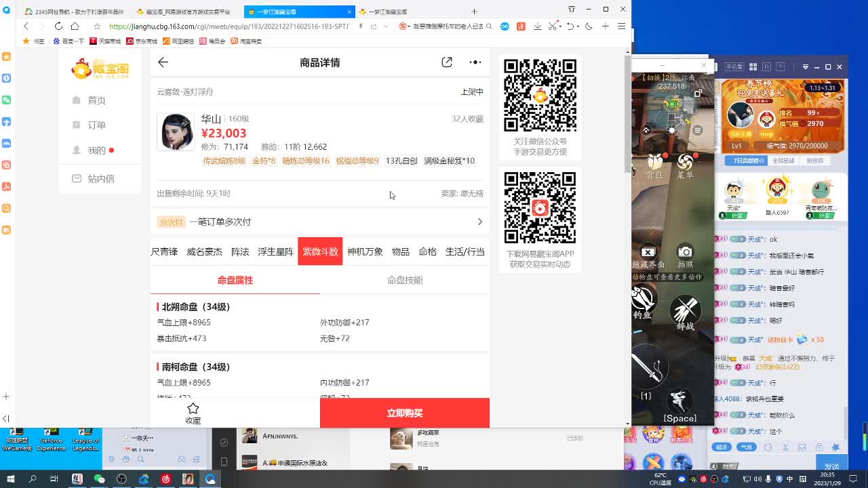Open a new browser tab with plus

tap(474, 12)
